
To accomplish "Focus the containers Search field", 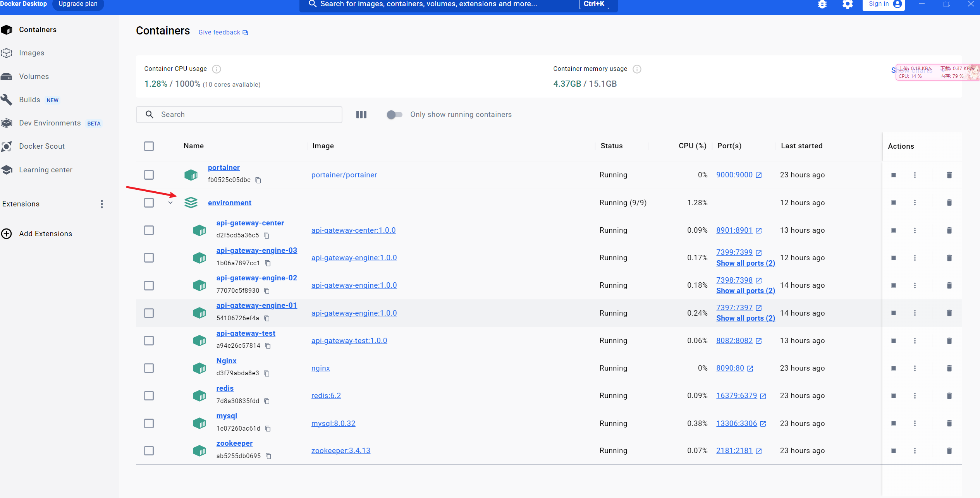I will [x=239, y=115].
